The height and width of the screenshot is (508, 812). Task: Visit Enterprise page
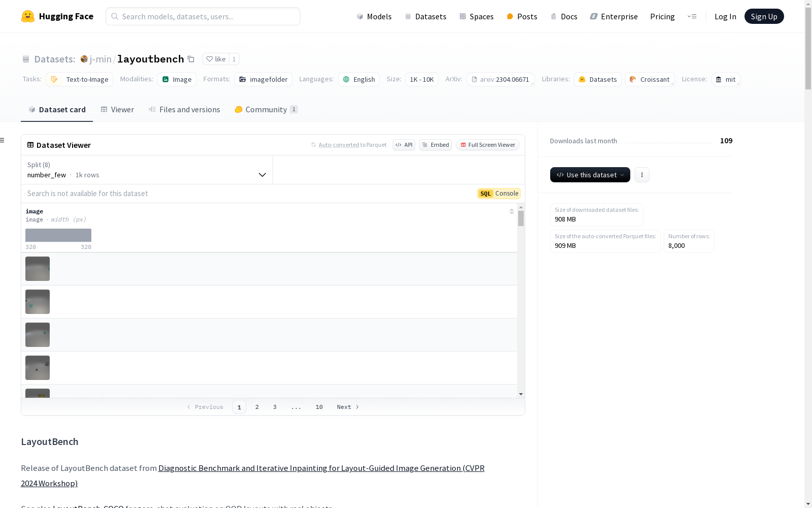[614, 16]
